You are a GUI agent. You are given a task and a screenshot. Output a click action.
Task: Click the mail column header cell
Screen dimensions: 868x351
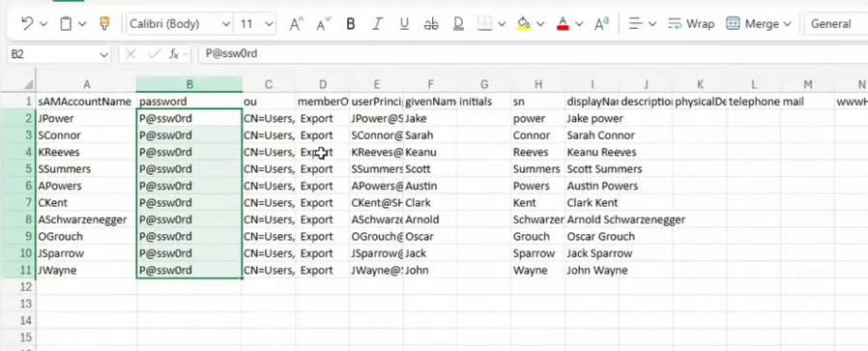[808, 102]
